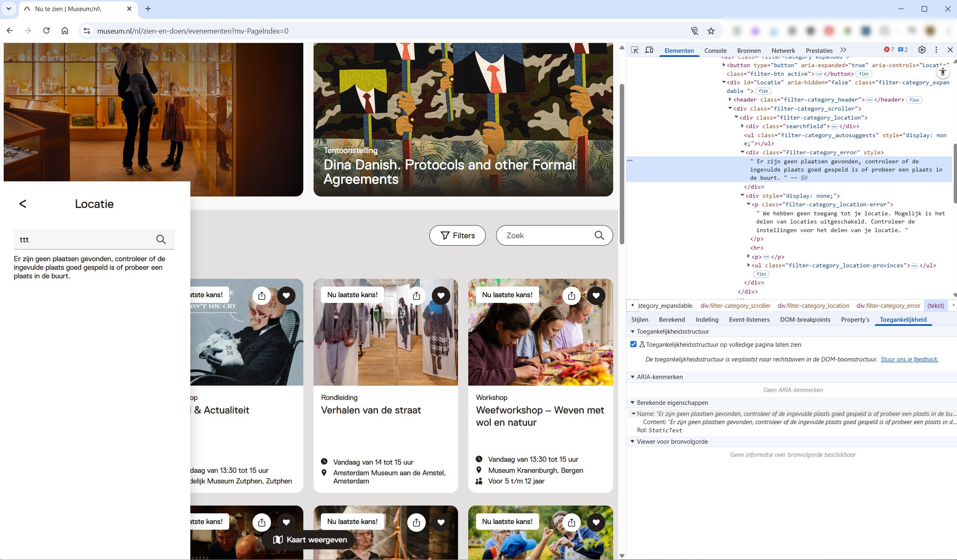This screenshot has width=957, height=560.
Task: Switch to the Bronnen tab
Action: pyautogui.click(x=749, y=50)
